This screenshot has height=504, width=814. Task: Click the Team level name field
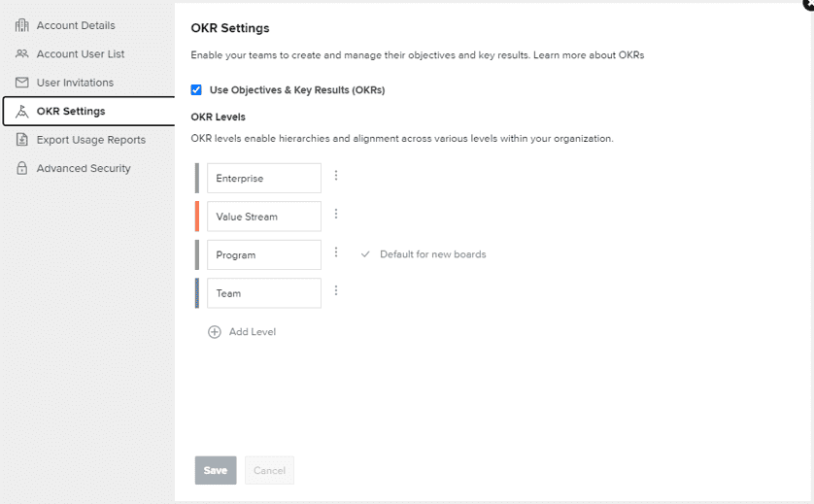(264, 293)
